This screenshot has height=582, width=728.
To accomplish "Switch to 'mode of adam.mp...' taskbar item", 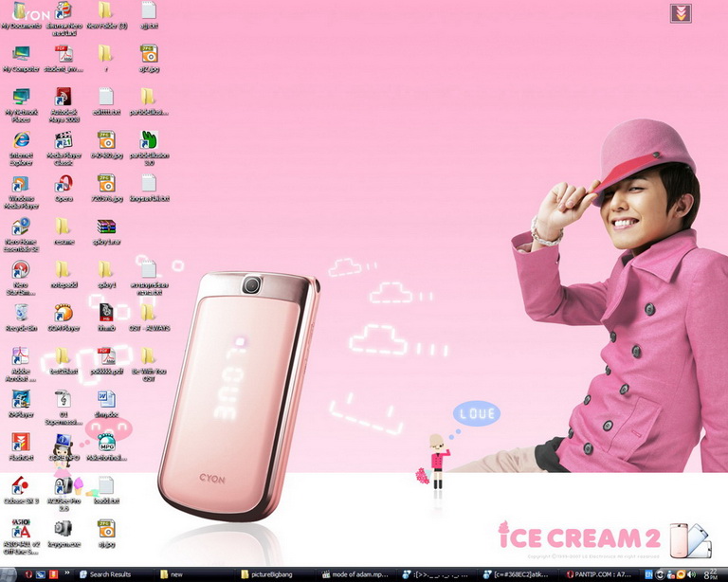I will coord(355,574).
